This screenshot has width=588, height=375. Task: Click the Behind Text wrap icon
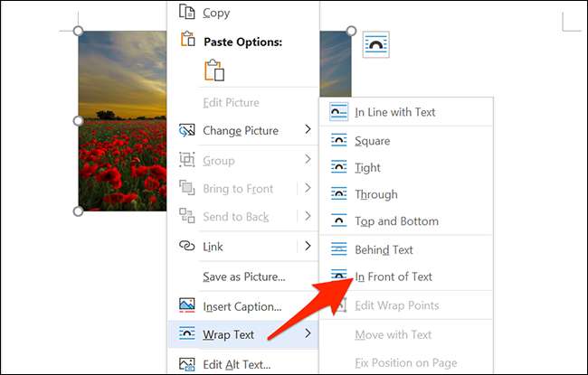(339, 249)
